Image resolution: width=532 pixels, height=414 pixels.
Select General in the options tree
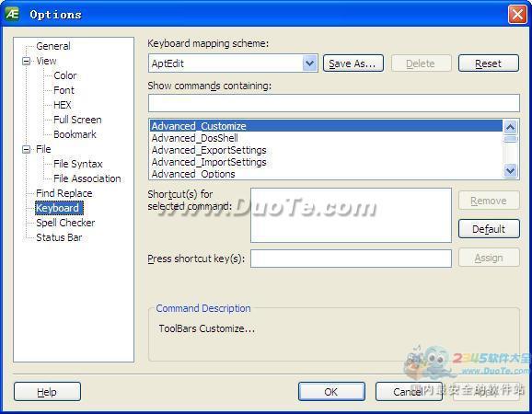point(53,46)
